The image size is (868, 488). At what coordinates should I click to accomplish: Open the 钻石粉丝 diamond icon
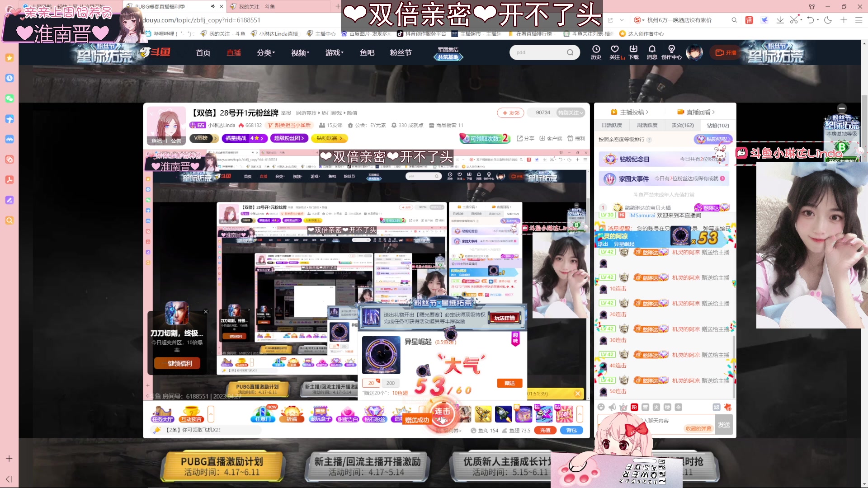375,414
